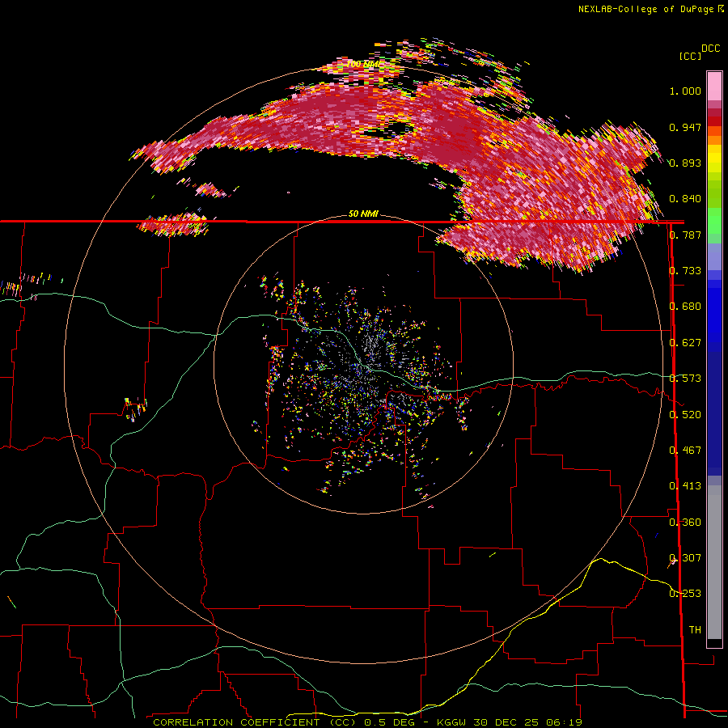Screen dimensions: 728x728
Task: Click the 0.573 color scale value
Action: [x=685, y=379]
